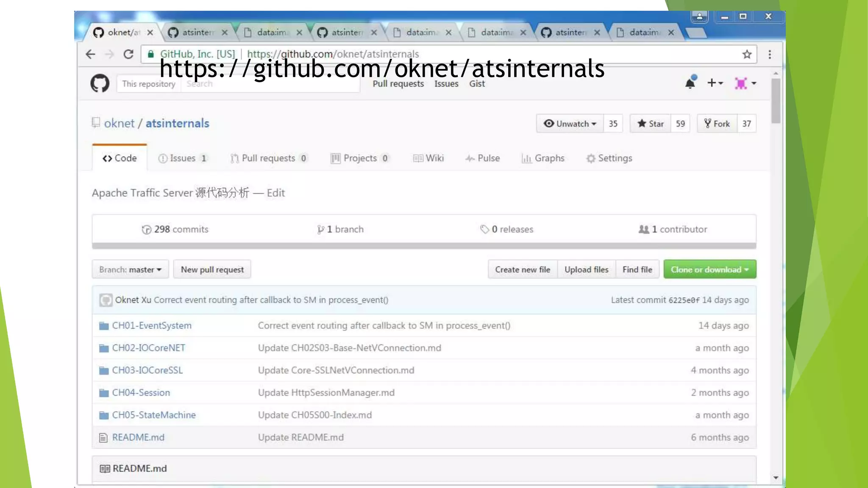Image resolution: width=868 pixels, height=488 pixels.
Task: Open CH03-IOCoreSSL folder
Action: pyautogui.click(x=147, y=370)
